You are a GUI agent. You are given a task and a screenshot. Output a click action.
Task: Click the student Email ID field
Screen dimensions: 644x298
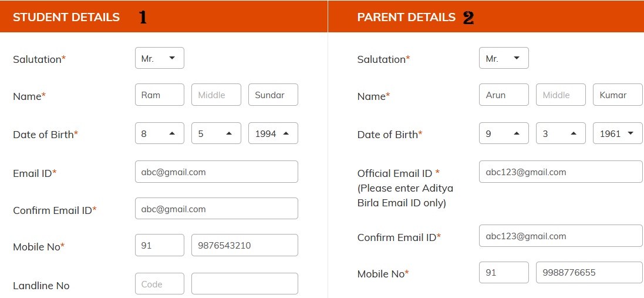coord(216,172)
